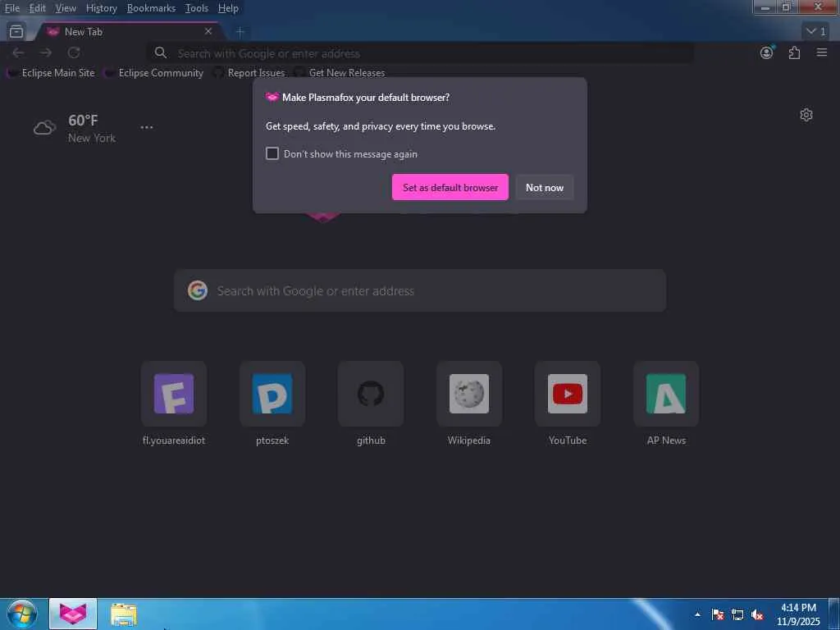This screenshot has height=630, width=840.
Task: Open the Windows Start menu
Action: [22, 614]
